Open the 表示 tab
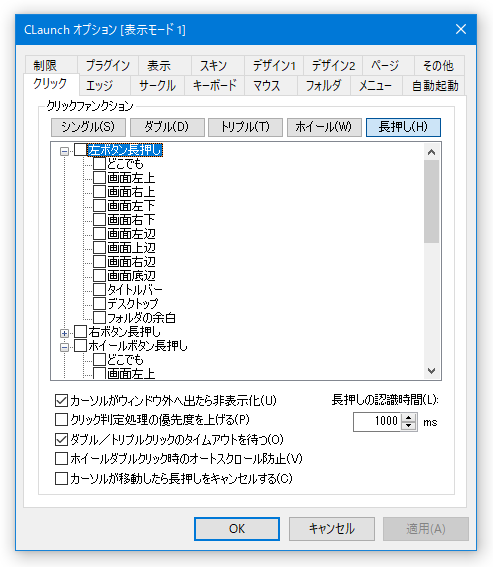This screenshot has height=567, width=493. click(x=165, y=65)
